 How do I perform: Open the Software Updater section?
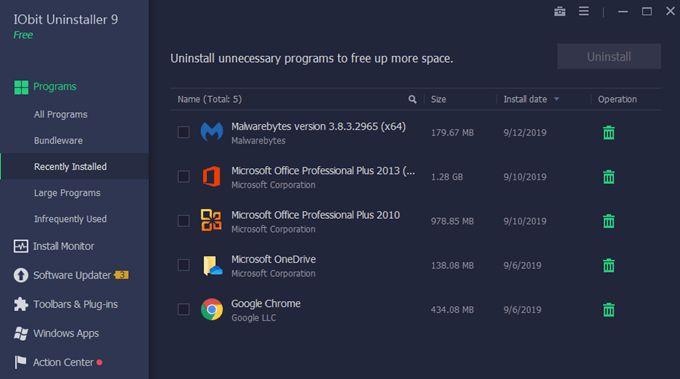(71, 275)
